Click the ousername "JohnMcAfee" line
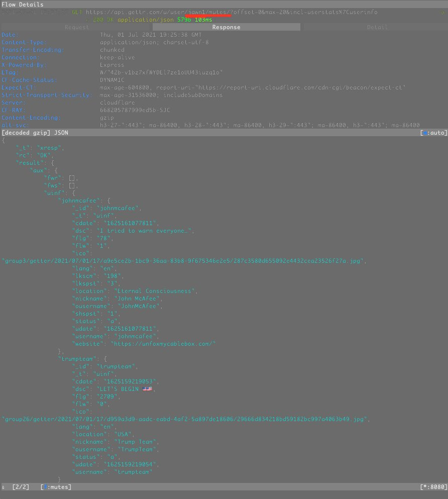The width and height of the screenshot is (448, 499). (118, 306)
